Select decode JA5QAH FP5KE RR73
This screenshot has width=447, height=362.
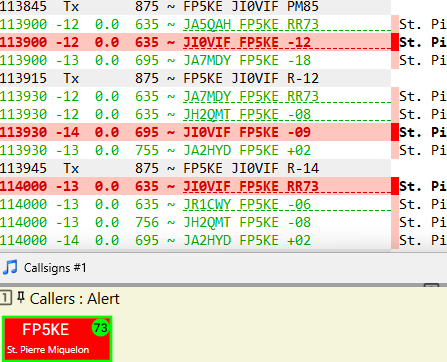(195, 24)
